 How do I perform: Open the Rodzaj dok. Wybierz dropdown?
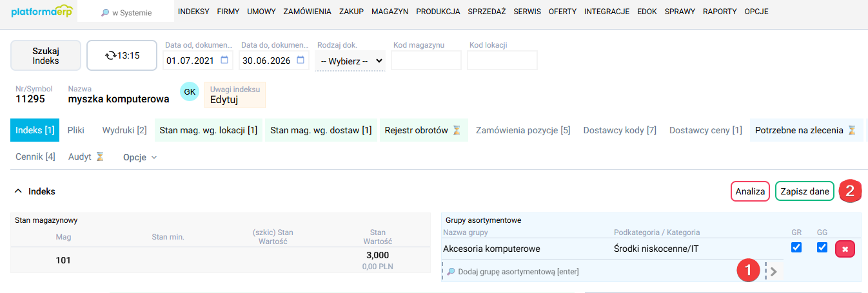tap(350, 61)
